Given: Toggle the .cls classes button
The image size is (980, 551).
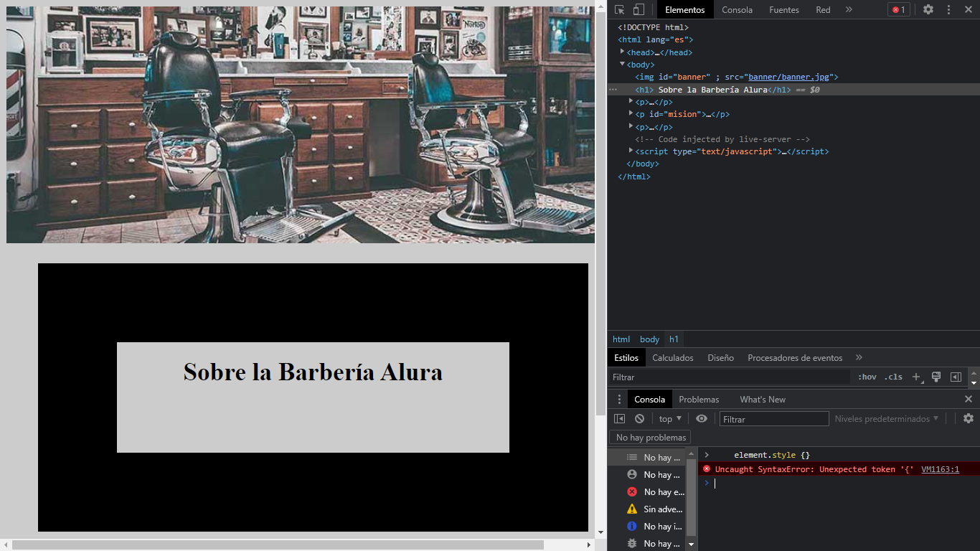Looking at the screenshot, I should pyautogui.click(x=893, y=377).
